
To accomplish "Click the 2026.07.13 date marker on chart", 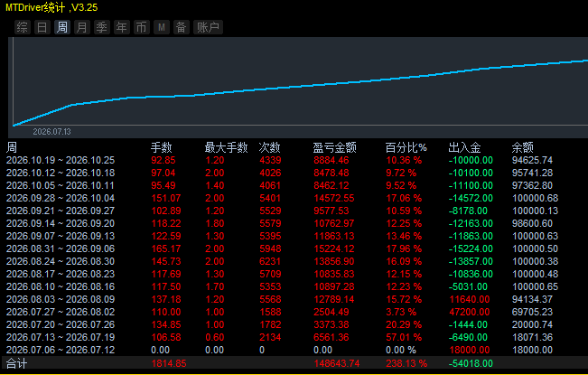I will [51, 132].
